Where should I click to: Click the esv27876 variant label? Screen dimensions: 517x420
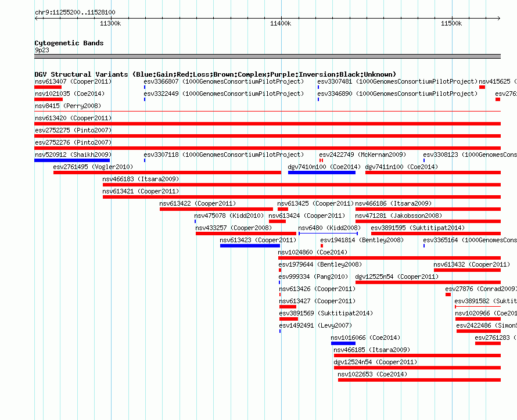pyautogui.click(x=481, y=289)
